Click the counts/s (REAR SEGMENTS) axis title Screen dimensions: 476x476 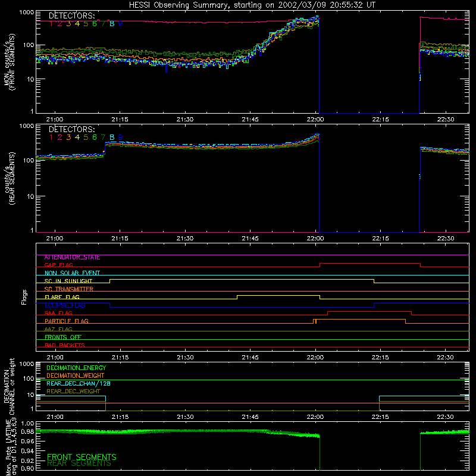9,178
